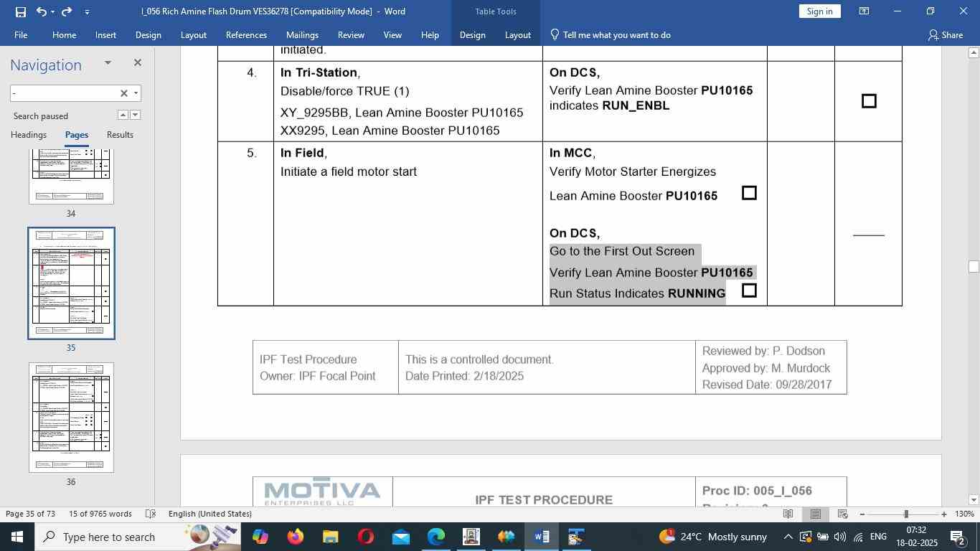Open the Windows Start menu
Image resolution: width=980 pixels, height=551 pixels.
click(17, 537)
